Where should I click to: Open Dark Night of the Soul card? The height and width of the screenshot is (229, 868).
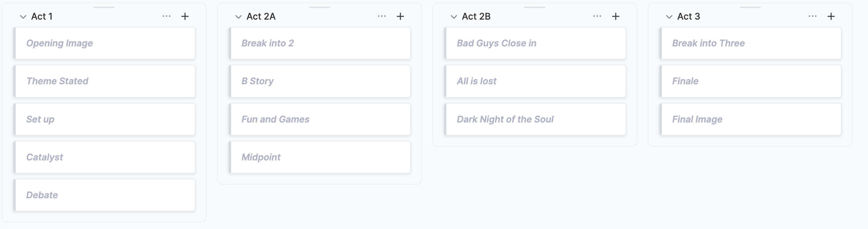pos(535,119)
